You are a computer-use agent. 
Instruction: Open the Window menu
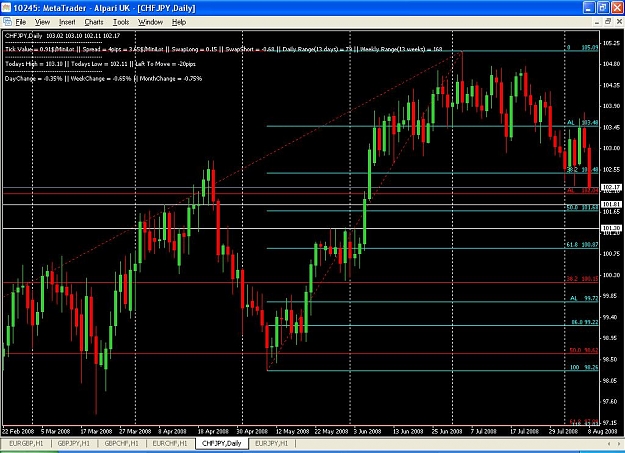tap(150, 22)
